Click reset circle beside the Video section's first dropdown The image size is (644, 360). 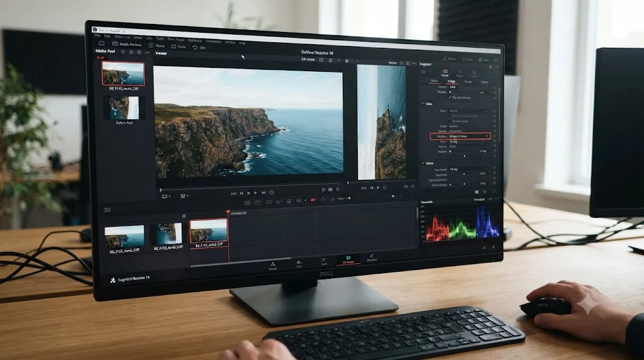click(x=494, y=111)
